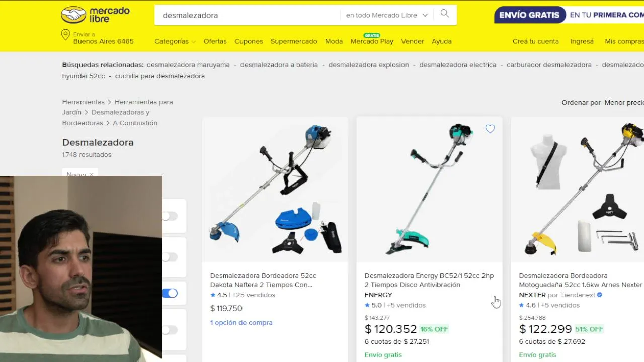Open Ofertas in the navigation bar
The width and height of the screenshot is (644, 362).
[215, 41]
